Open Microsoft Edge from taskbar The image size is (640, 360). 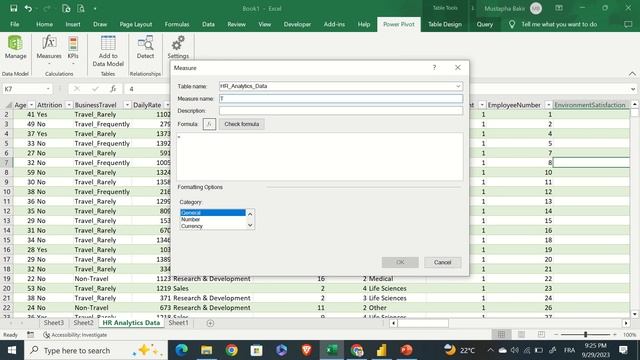(182, 350)
